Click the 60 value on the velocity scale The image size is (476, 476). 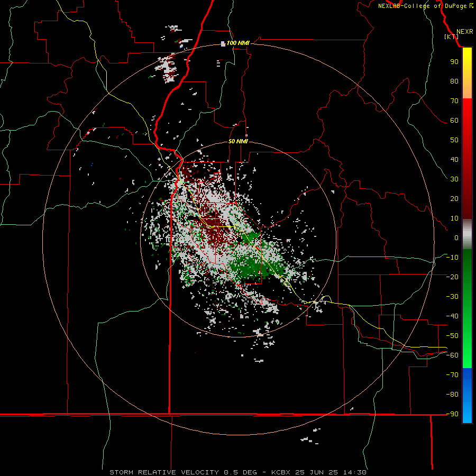[x=454, y=120]
